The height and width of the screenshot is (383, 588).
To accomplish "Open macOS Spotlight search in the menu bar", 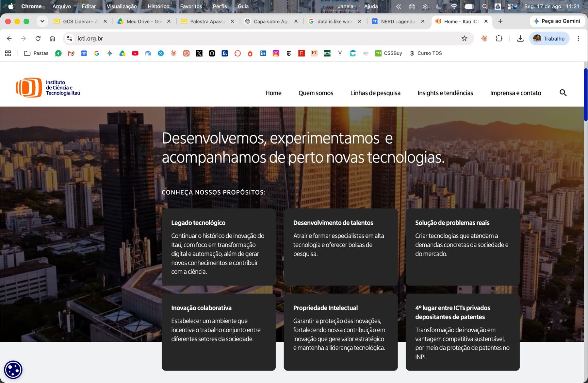I will click(x=485, y=6).
